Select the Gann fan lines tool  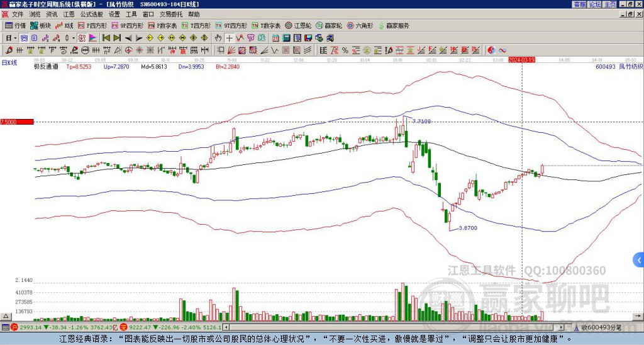231,50
